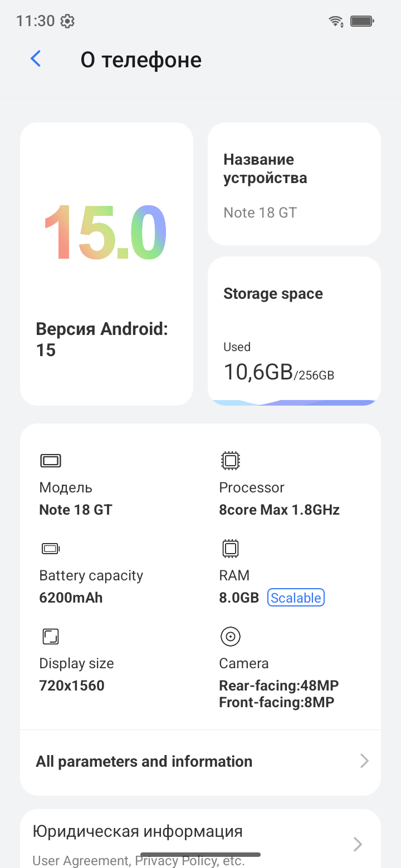Screen dimensions: 401x868
Task: Open the Название устройства card
Action: pyautogui.click(x=294, y=184)
